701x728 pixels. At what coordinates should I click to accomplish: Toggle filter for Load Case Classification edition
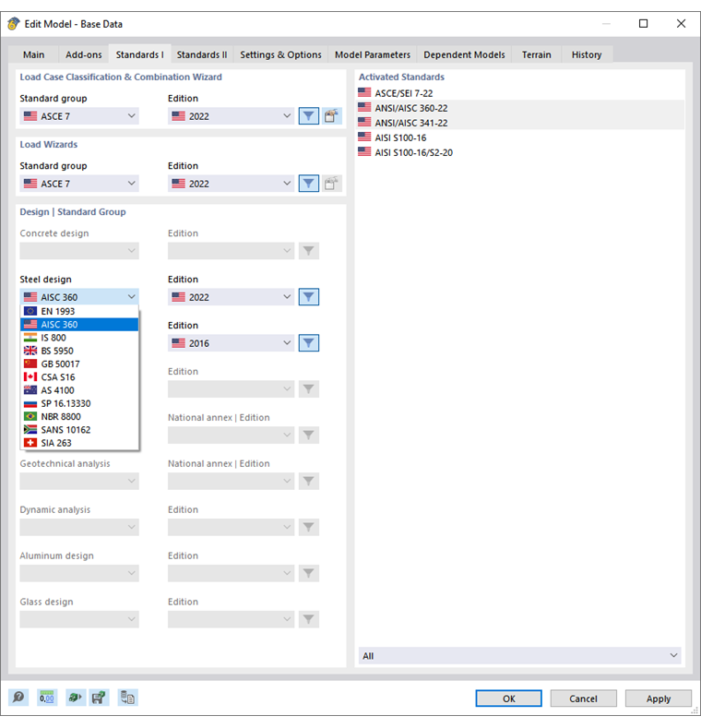(309, 116)
